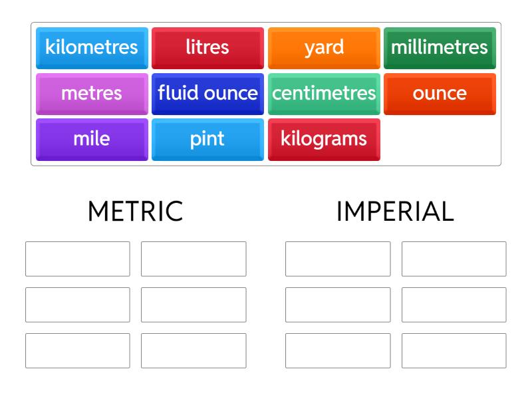Click the top-right METRIC drop slot
This screenshot has height=399, width=532.
[194, 259]
